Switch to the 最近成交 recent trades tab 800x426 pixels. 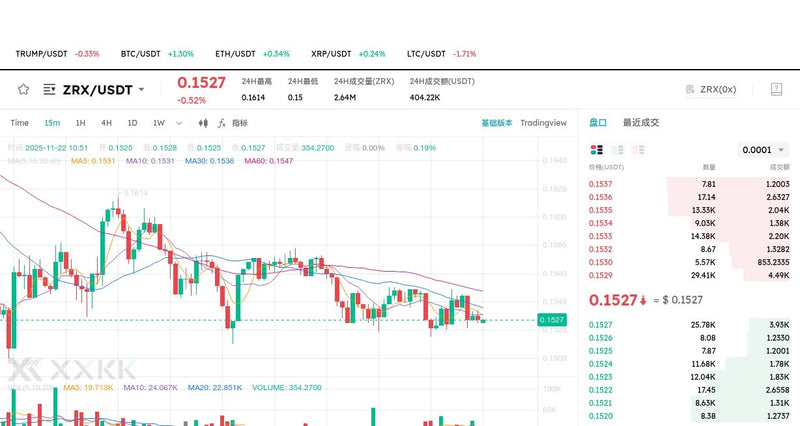[640, 122]
